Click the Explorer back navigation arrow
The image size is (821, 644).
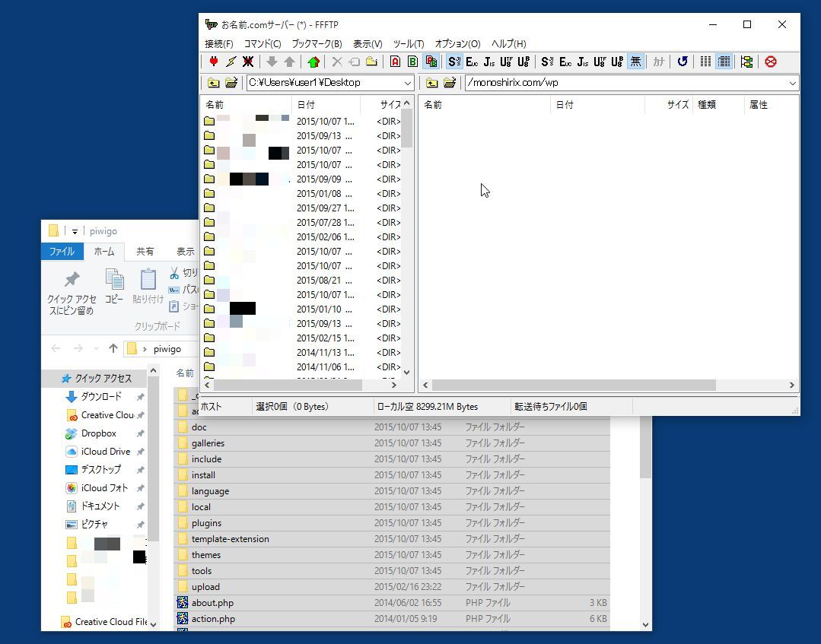(56, 348)
